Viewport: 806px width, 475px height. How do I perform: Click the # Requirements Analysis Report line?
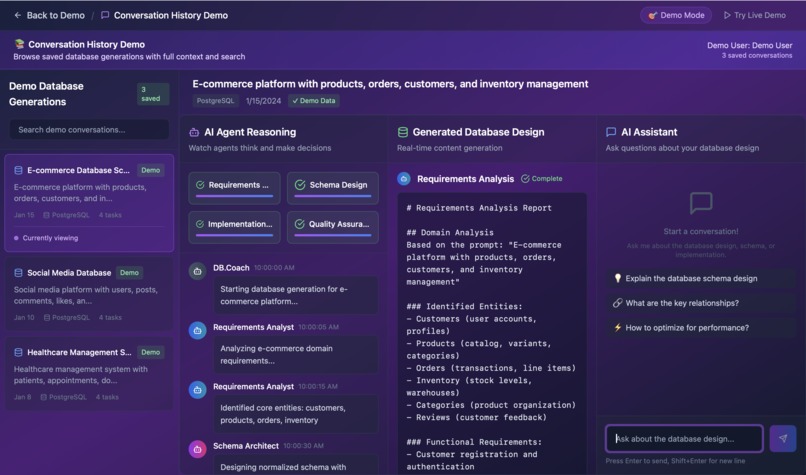479,208
